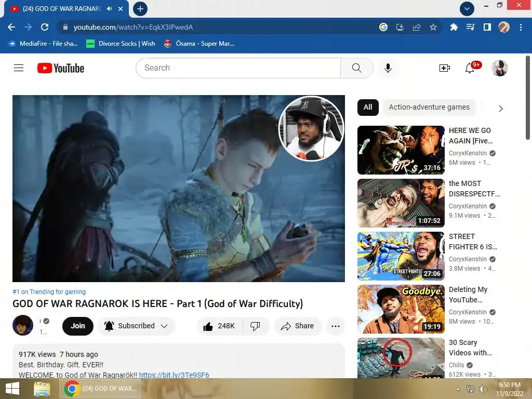Focus the YouTube Search input field
532x399 pixels.
tap(238, 68)
